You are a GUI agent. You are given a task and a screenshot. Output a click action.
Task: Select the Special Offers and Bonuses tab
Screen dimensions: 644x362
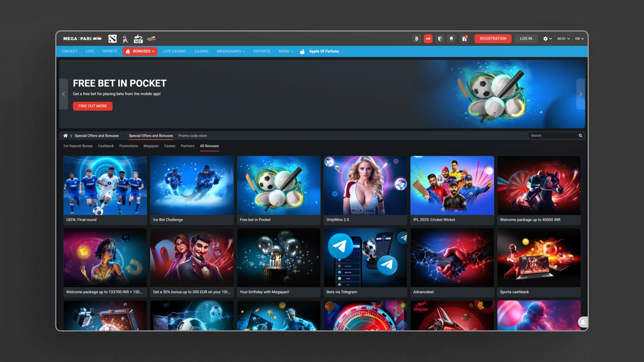tap(151, 136)
